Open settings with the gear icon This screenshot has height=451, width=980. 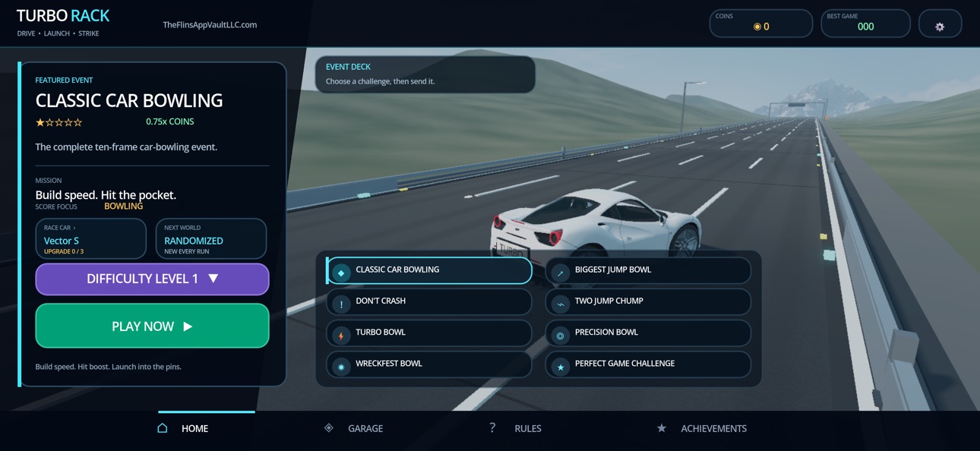pyautogui.click(x=940, y=27)
